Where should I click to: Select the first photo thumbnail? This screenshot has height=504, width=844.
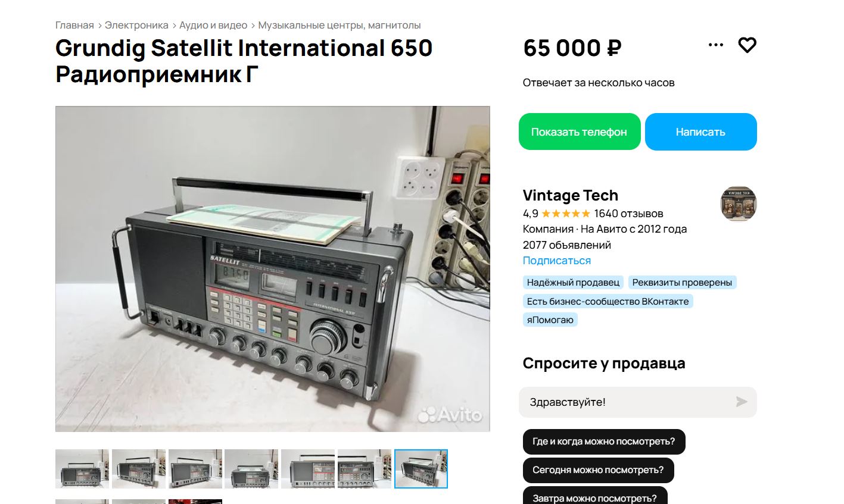[82, 469]
